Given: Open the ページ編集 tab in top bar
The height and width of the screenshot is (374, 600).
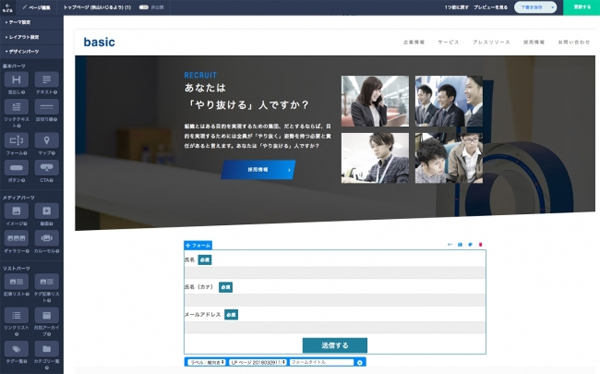Looking at the screenshot, I should [36, 7].
